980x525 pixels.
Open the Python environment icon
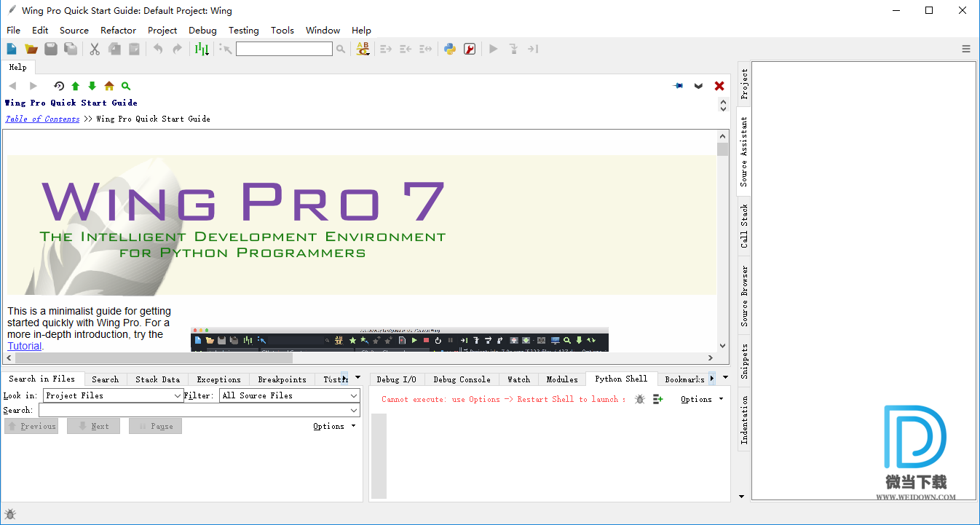pos(450,49)
